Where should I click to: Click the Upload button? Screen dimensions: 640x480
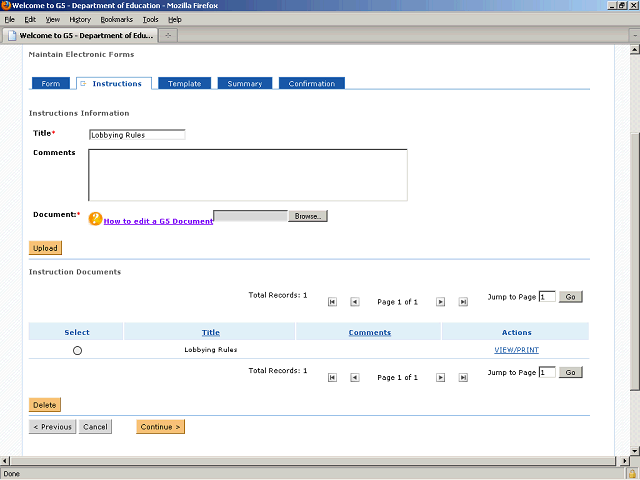pos(45,248)
